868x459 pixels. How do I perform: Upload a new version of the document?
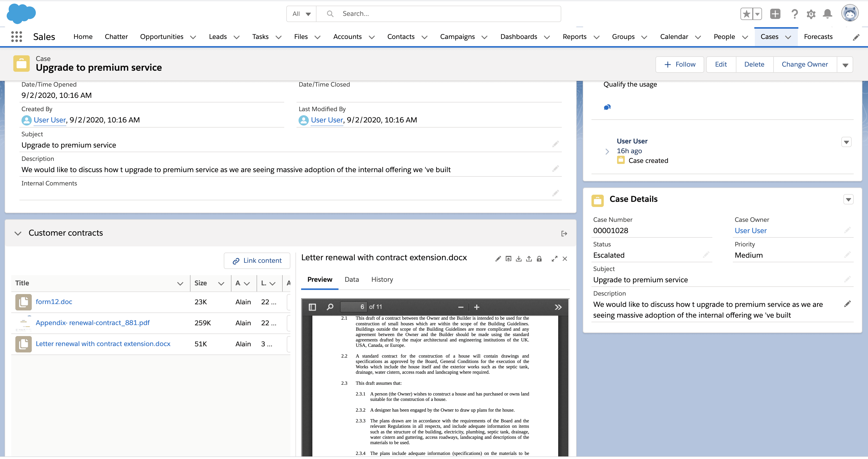(x=529, y=259)
